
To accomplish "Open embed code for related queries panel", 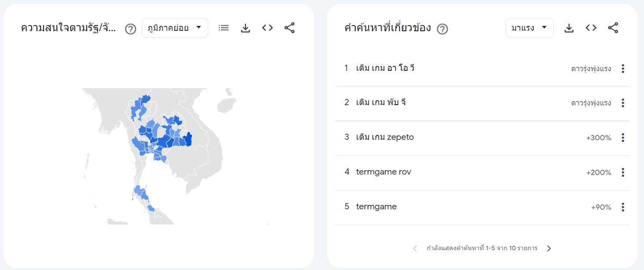I will pyautogui.click(x=591, y=27).
